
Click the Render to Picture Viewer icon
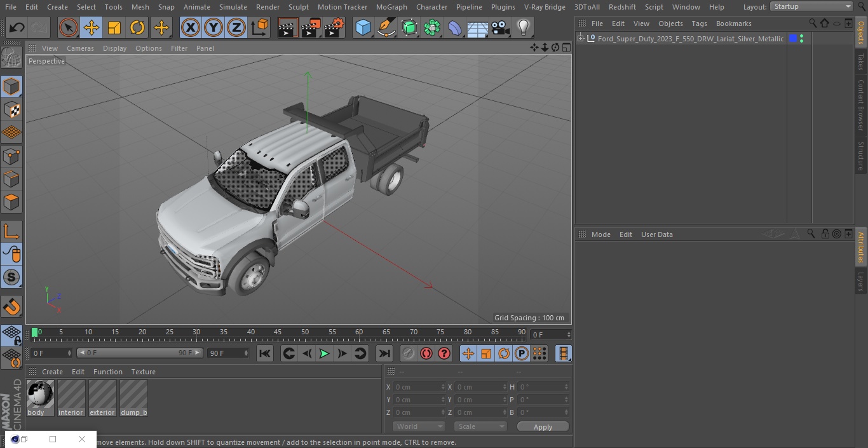311,27
